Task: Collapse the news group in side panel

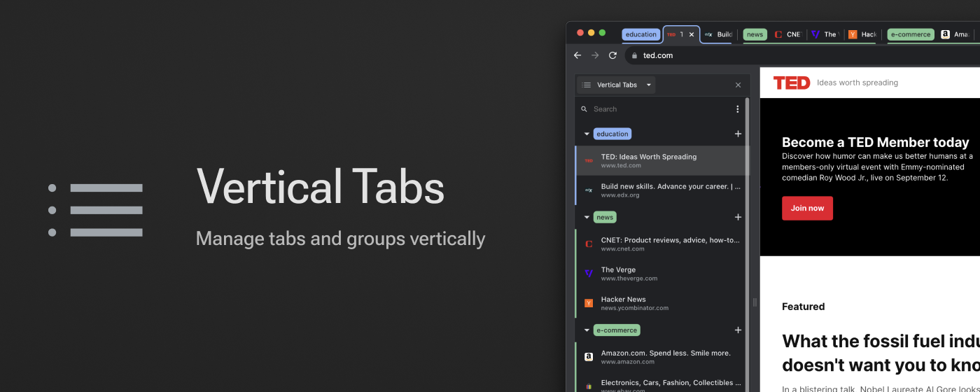Action: point(587,217)
